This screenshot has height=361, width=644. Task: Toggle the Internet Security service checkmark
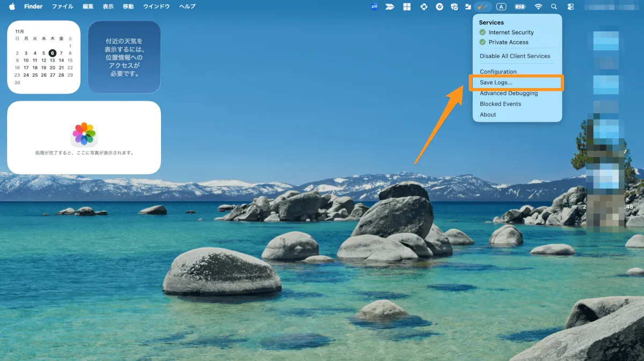point(482,32)
